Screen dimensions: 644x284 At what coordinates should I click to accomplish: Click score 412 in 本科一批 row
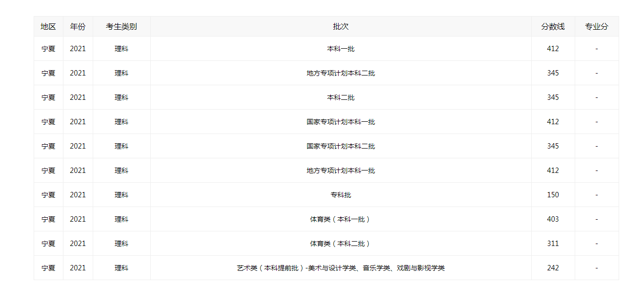click(553, 49)
